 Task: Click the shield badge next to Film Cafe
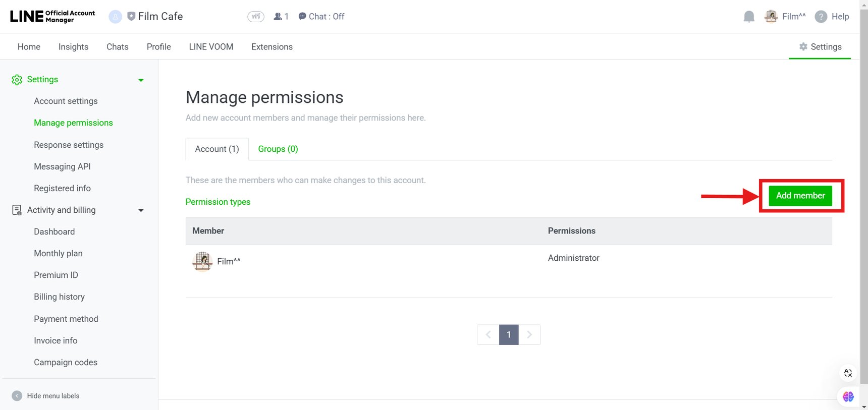pos(131,16)
